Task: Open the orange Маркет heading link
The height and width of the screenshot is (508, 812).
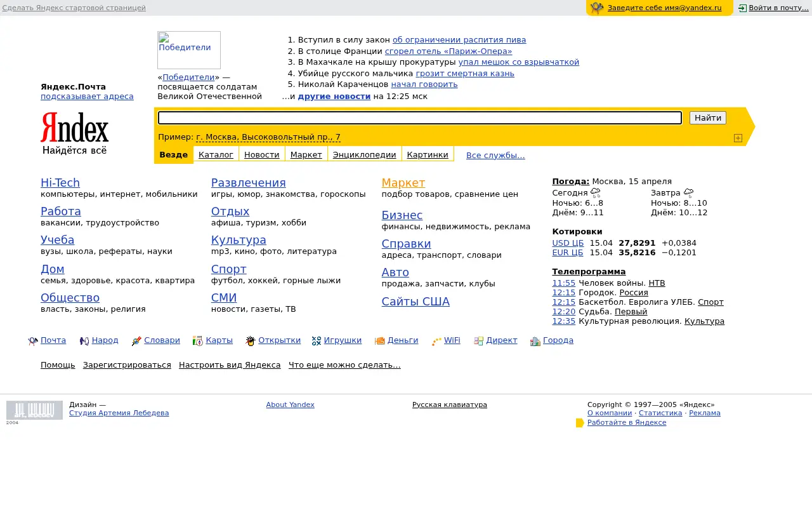Action: 403,183
